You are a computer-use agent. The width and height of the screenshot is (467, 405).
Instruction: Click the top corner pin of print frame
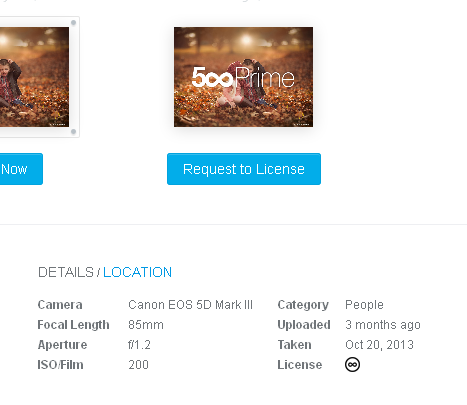[x=74, y=23]
